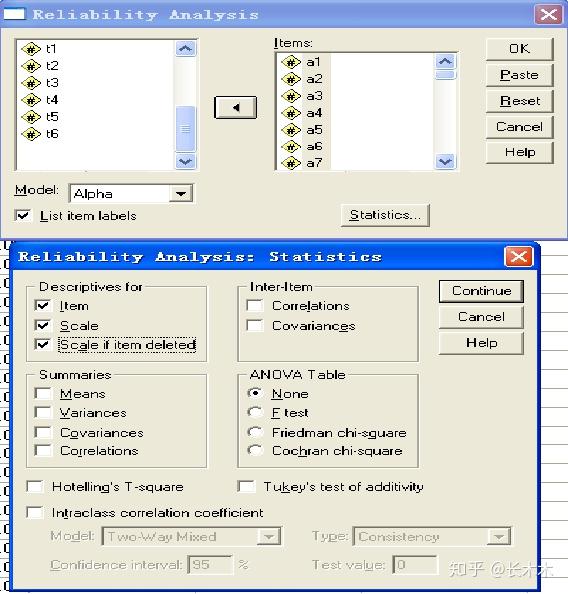Open Help in main Reliability Analysis dialog

tap(519, 152)
